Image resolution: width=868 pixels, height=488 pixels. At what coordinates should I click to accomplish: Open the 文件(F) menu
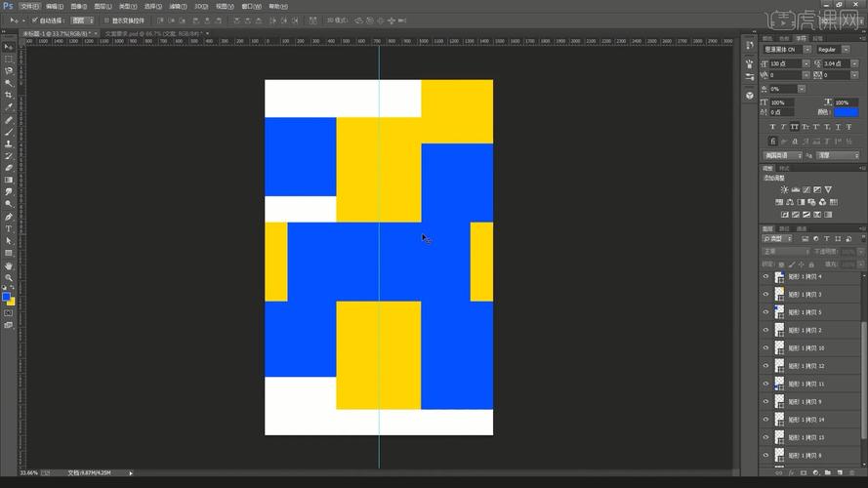point(28,6)
